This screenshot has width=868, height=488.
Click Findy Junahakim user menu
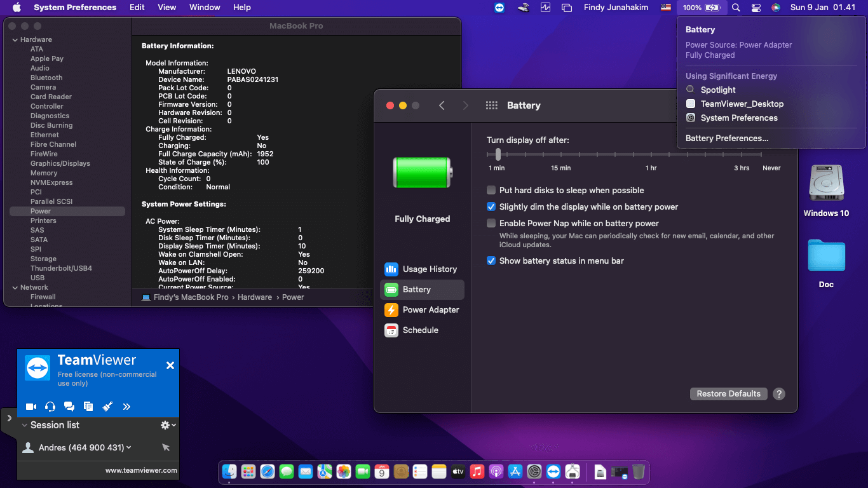617,8
